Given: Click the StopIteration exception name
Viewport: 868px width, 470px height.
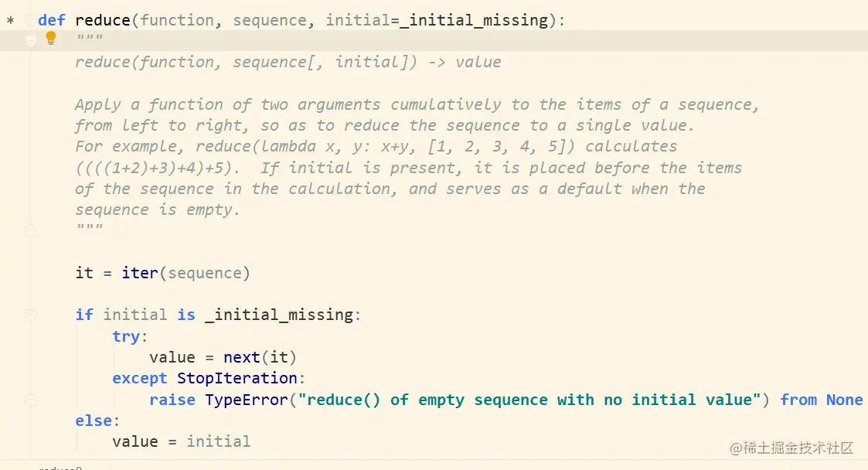Looking at the screenshot, I should (237, 379).
